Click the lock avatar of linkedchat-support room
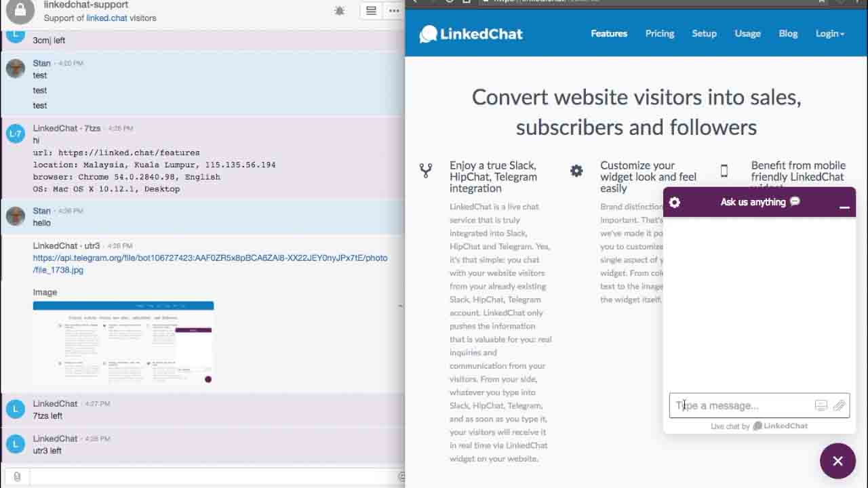Image resolution: width=868 pixels, height=488 pixels. pyautogui.click(x=20, y=11)
